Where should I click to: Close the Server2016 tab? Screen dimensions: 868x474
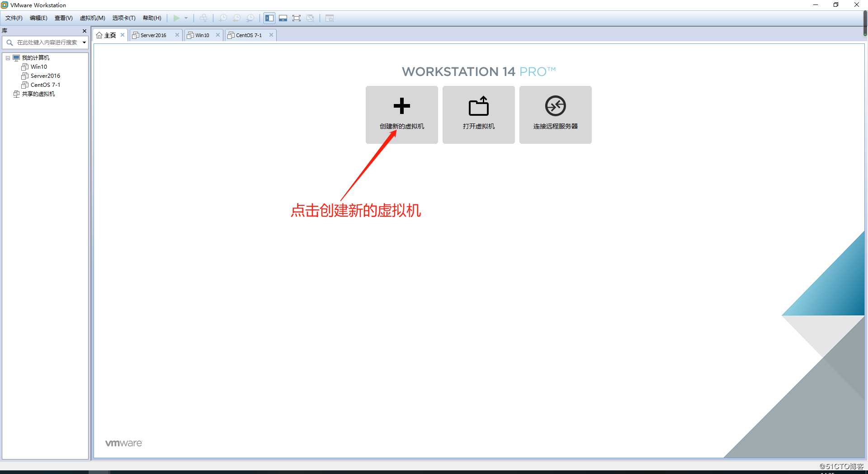coord(177,35)
